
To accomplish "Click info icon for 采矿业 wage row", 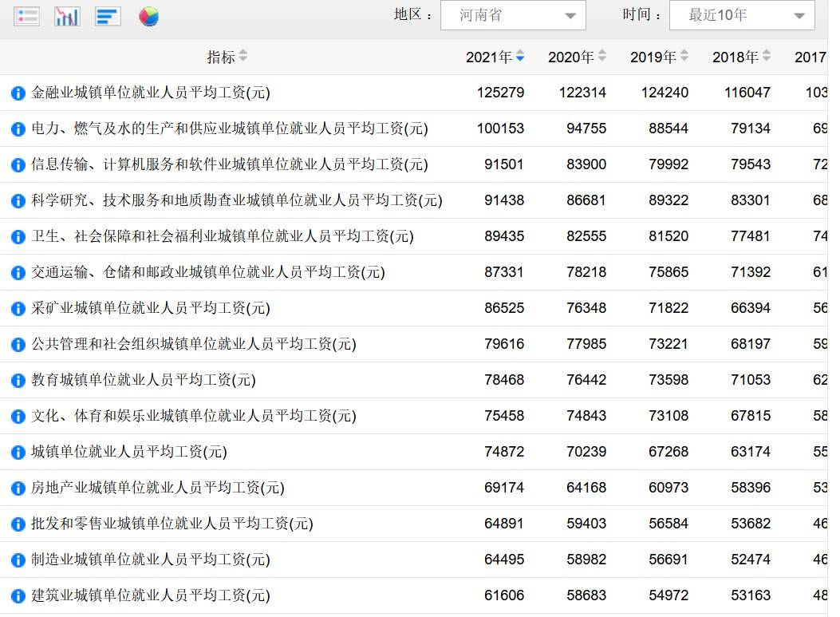I will 18,309.
